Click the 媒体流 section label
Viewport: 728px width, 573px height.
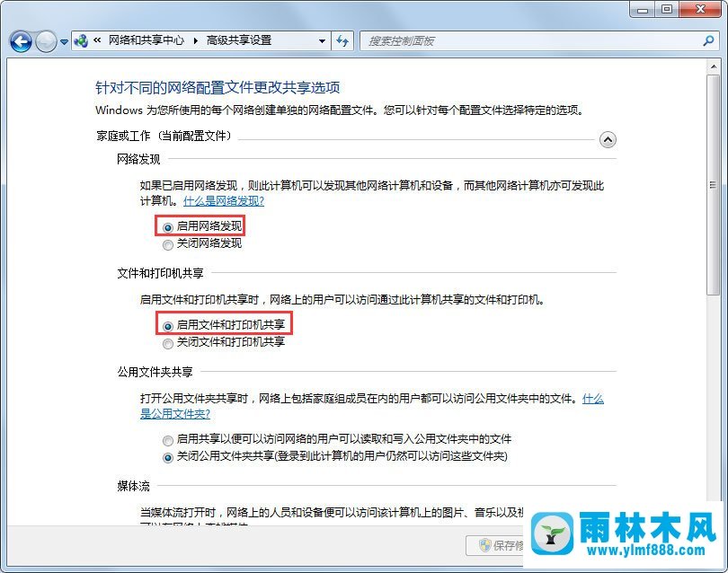tap(133, 486)
